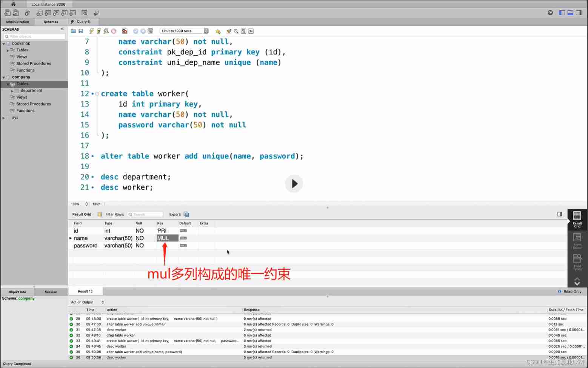
Task: Focus the Filter Rows search field
Action: pyautogui.click(x=145, y=214)
